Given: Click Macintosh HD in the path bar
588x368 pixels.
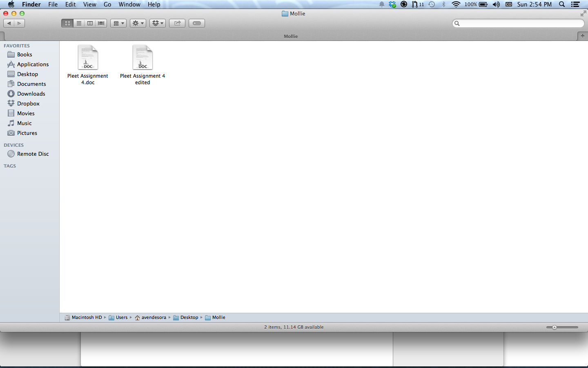Looking at the screenshot, I should coord(86,317).
